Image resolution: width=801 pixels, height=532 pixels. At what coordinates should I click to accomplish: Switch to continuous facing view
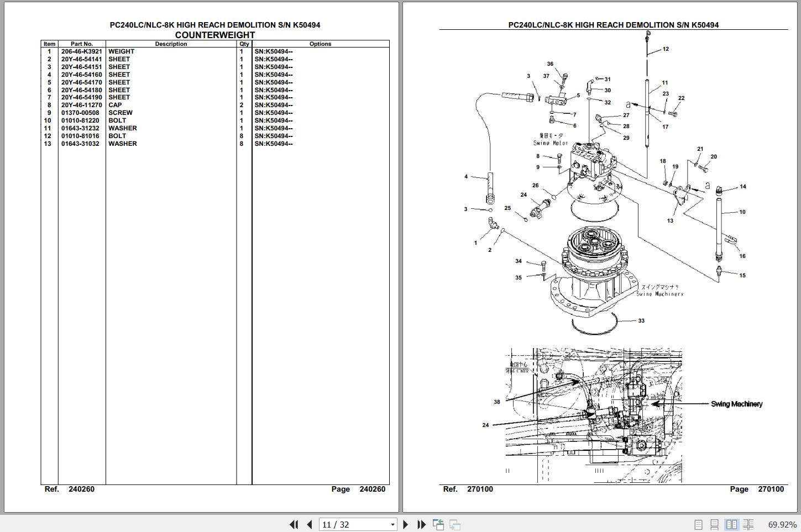[x=748, y=525]
